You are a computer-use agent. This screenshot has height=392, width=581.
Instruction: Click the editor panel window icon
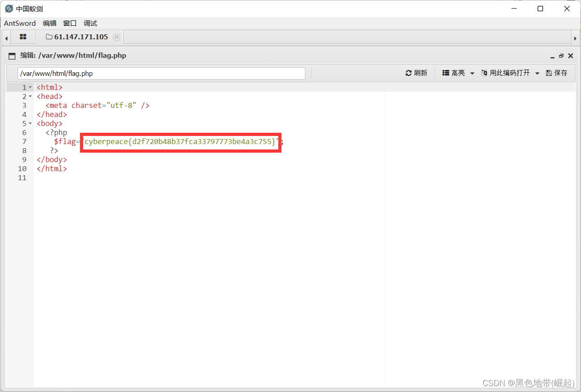tap(12, 56)
